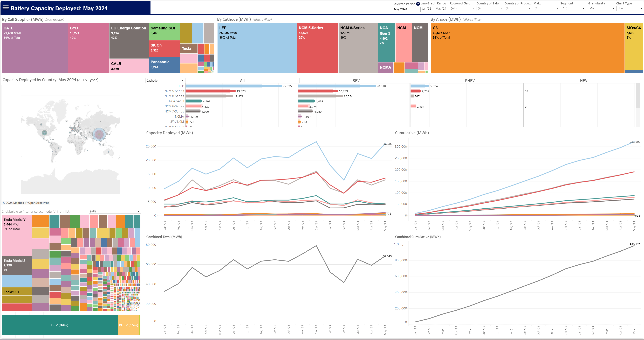644x340 pixels.
Task: Click the PHEV column header
Action: (x=470, y=80)
